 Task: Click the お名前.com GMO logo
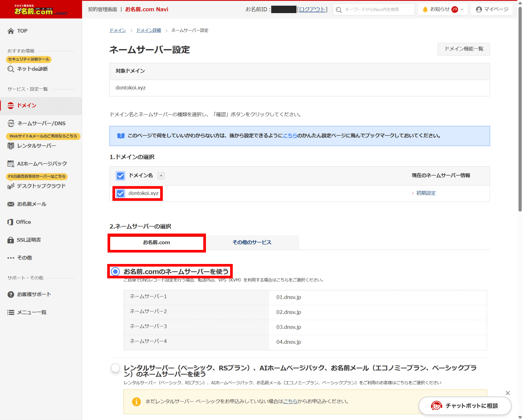pos(41,10)
